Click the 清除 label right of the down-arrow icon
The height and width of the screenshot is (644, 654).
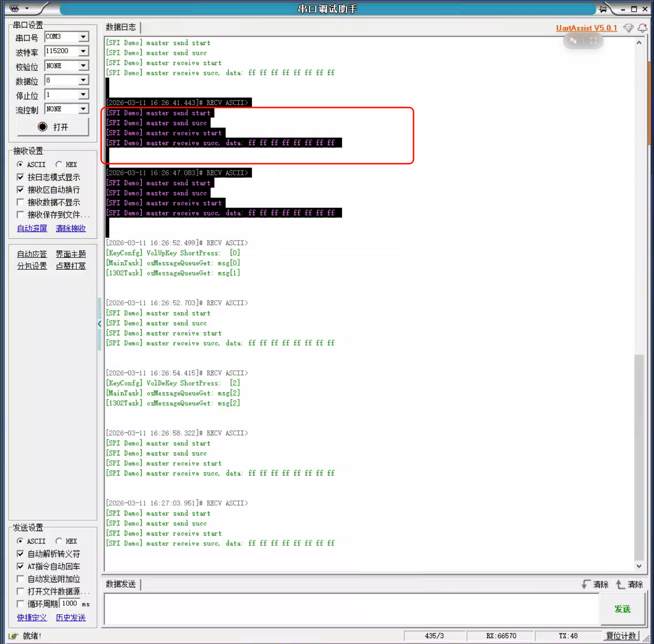(601, 584)
